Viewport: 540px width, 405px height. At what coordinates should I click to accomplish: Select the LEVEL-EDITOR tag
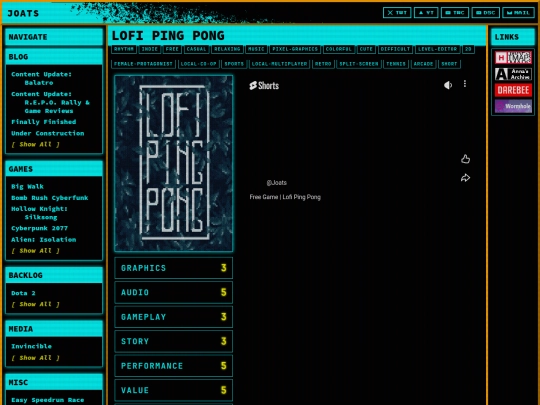(437, 49)
